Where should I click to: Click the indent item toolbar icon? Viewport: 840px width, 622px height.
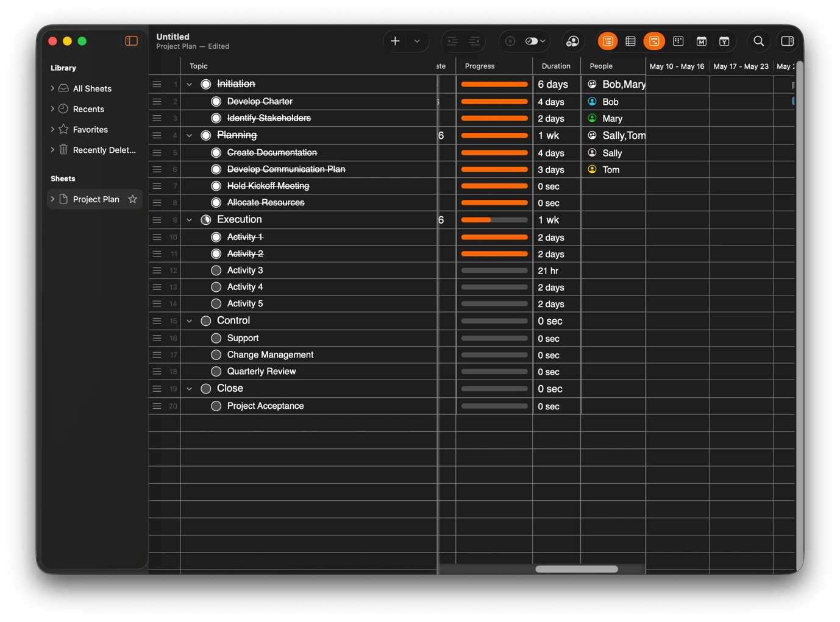click(452, 41)
